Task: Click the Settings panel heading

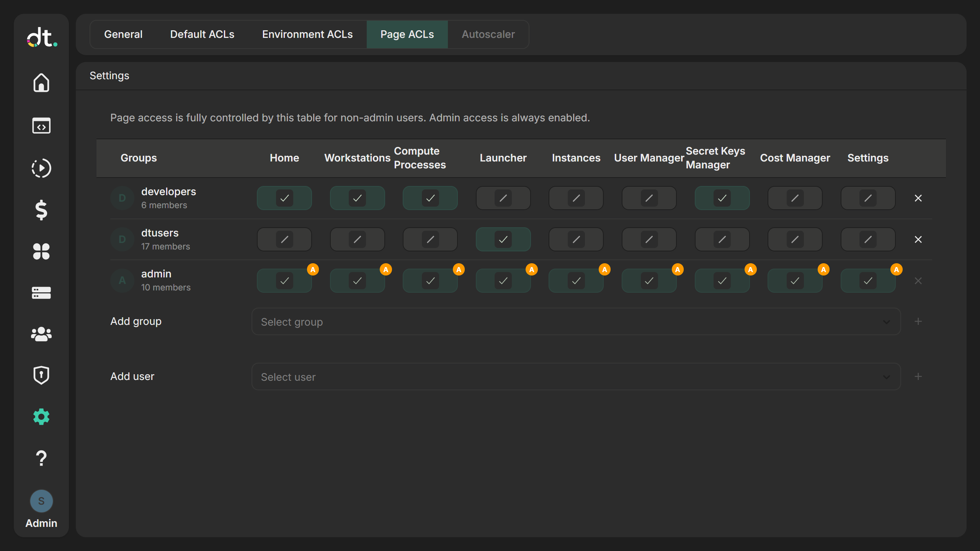Action: coord(109,76)
